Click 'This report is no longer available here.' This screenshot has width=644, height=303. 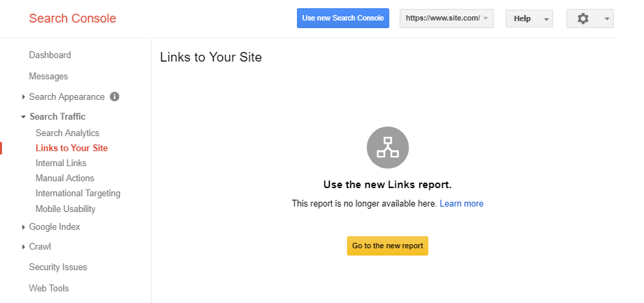click(364, 204)
